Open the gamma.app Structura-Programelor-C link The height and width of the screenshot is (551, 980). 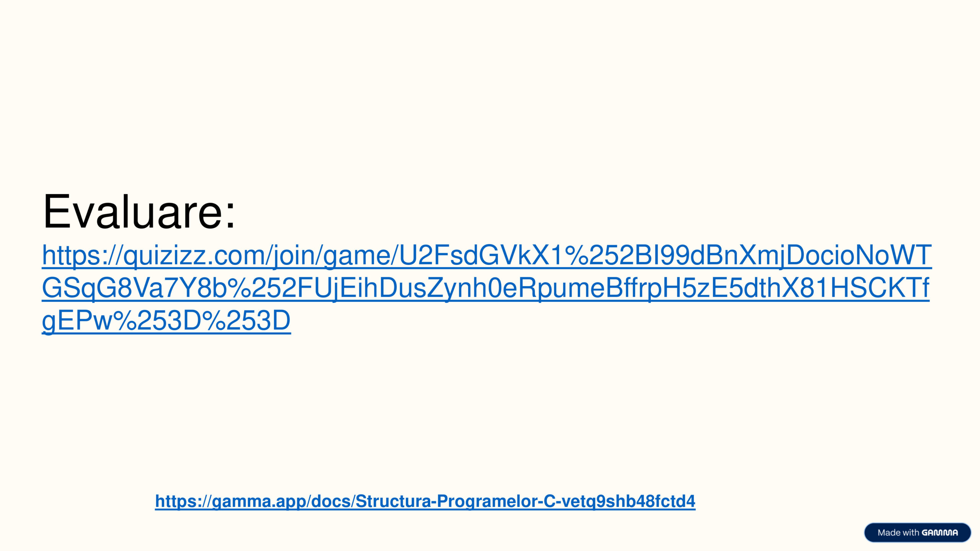point(425,501)
